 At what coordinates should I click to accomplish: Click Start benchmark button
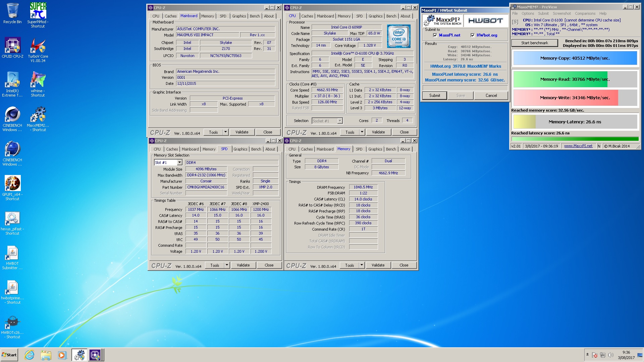pos(534,43)
